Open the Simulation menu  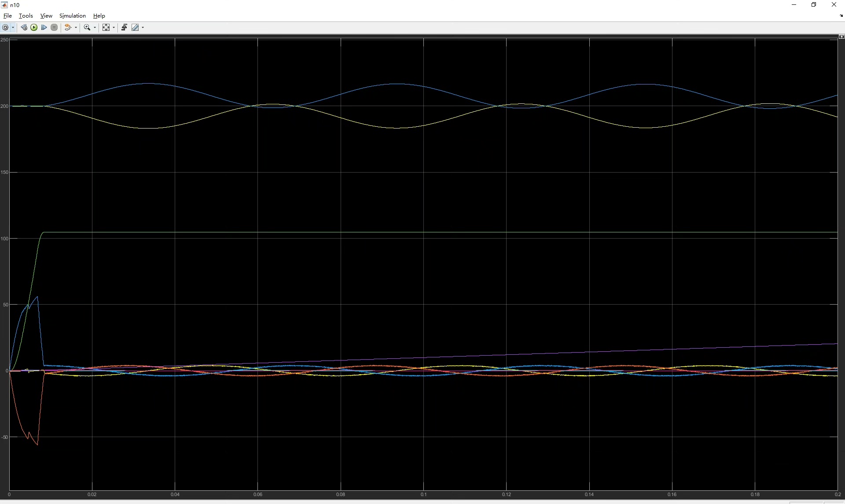point(73,15)
